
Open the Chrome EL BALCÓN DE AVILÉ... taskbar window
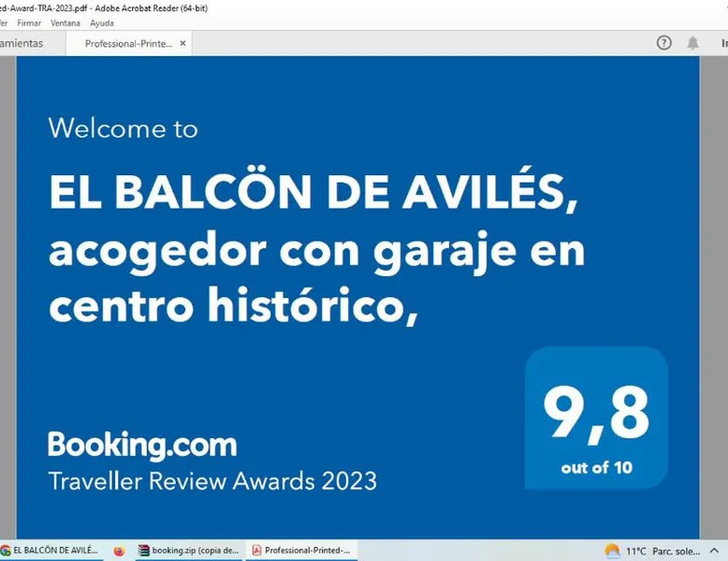[x=50, y=551]
